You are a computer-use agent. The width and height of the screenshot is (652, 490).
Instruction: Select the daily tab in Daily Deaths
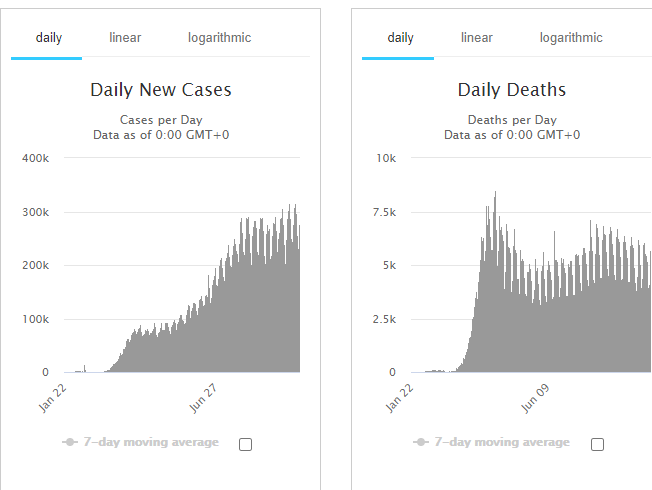[x=400, y=38]
